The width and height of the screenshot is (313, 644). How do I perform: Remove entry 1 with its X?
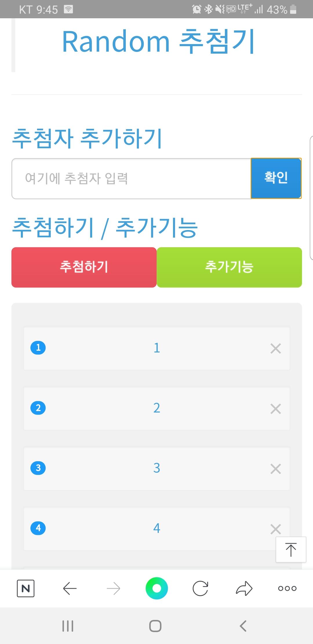click(275, 348)
